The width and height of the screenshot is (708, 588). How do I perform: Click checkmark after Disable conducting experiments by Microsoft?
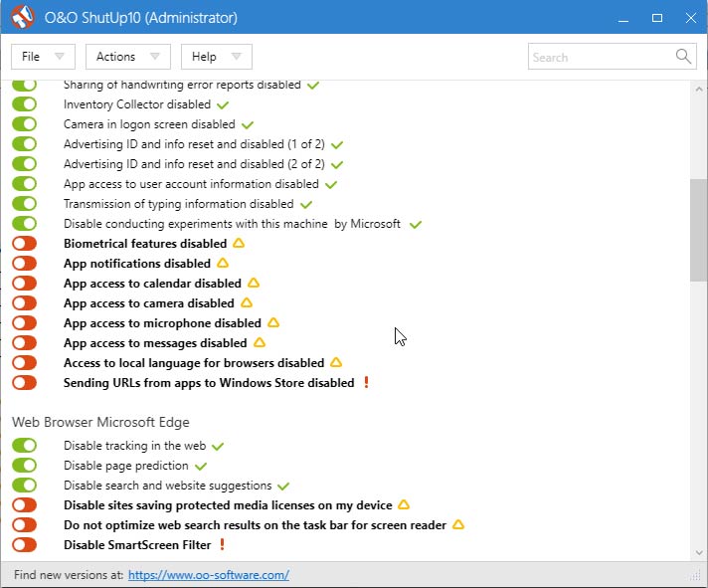[x=416, y=225]
